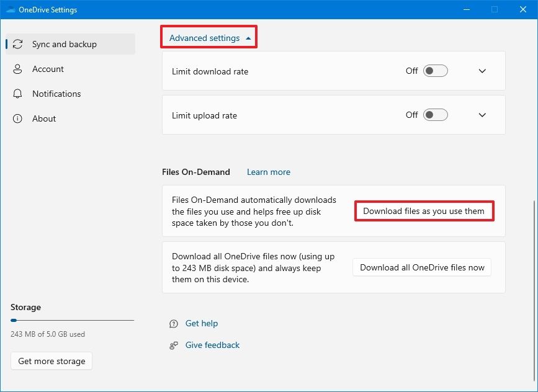This screenshot has height=392, width=538.
Task: Click the storage usage progress bar
Action: pyautogui.click(x=72, y=320)
